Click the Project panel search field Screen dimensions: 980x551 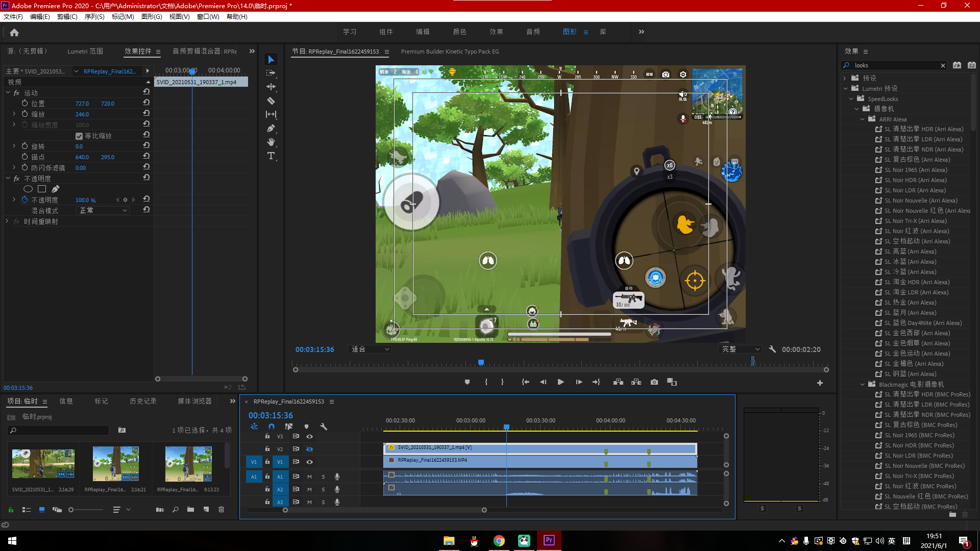tap(59, 431)
